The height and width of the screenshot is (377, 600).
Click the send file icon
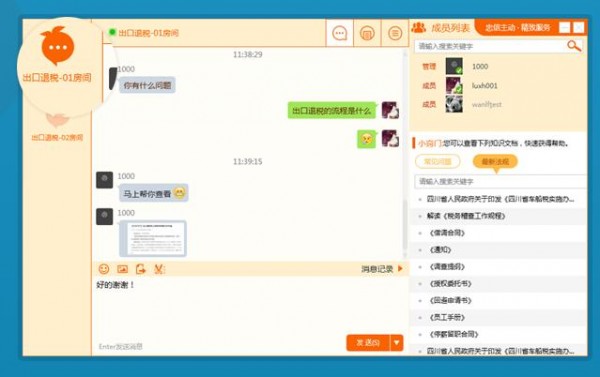[140, 269]
